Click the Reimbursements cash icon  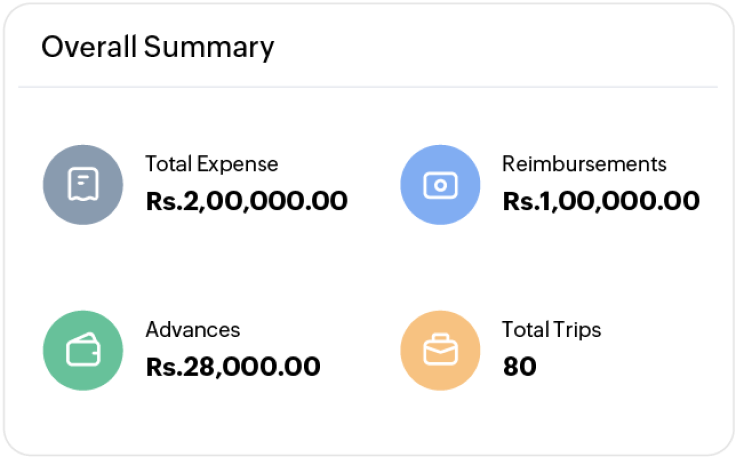tap(440, 185)
